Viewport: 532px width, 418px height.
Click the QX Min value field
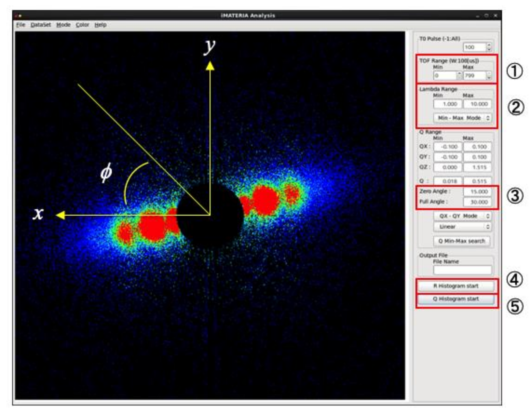[x=447, y=147]
